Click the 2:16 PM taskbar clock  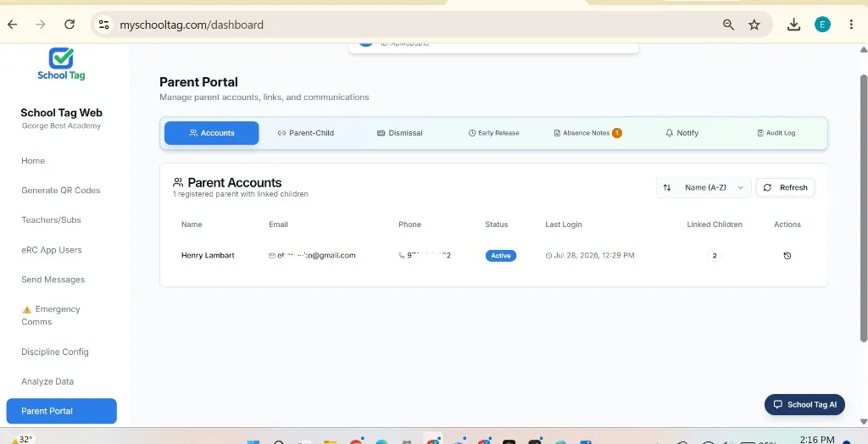817,440
